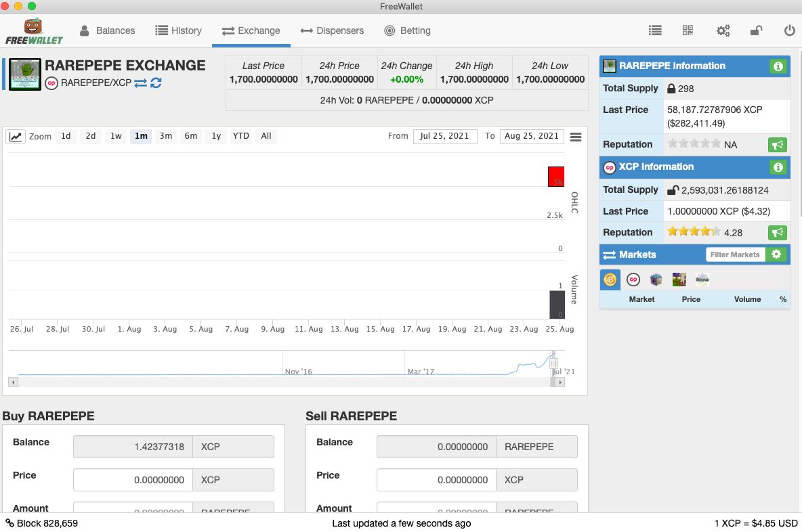This screenshot has width=802, height=532.
Task: Select the 1m chart zoom range
Action: pyautogui.click(x=141, y=136)
